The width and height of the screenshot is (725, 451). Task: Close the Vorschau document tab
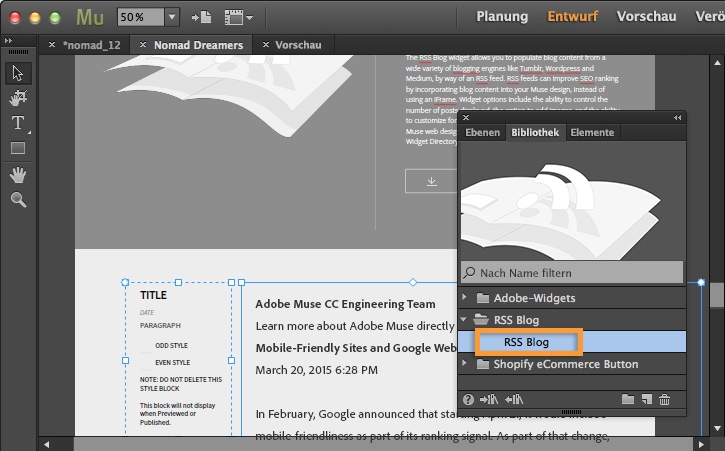(x=265, y=44)
